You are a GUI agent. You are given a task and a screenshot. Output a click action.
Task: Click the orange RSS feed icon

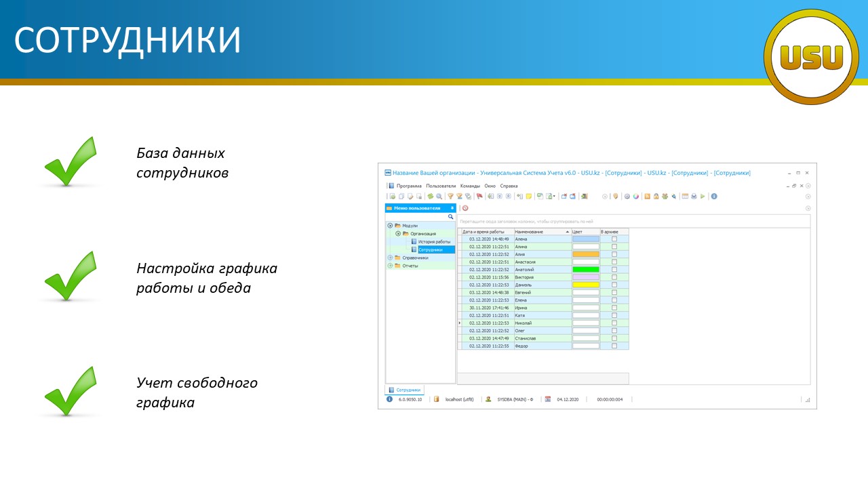647,197
